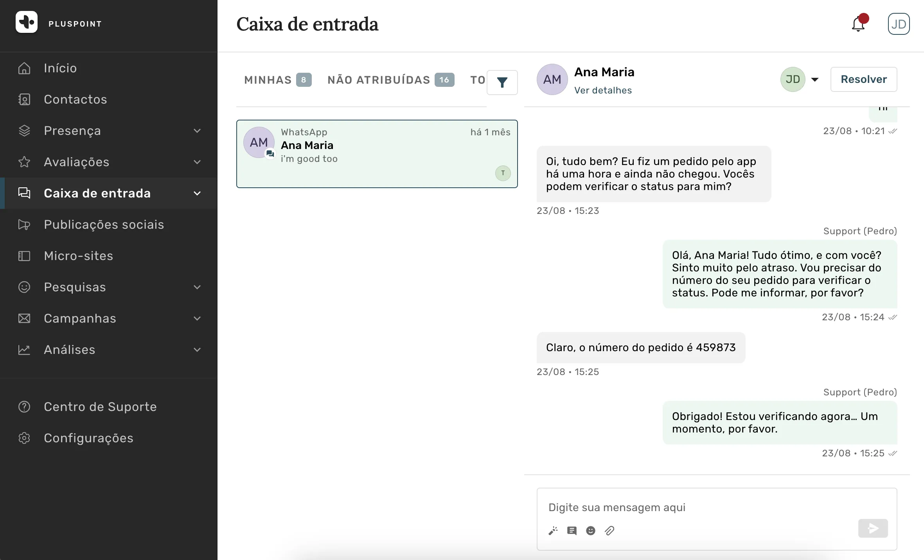The height and width of the screenshot is (560, 924).
Task: Select Ana Maria WhatsApp conversation card
Action: pos(377,154)
